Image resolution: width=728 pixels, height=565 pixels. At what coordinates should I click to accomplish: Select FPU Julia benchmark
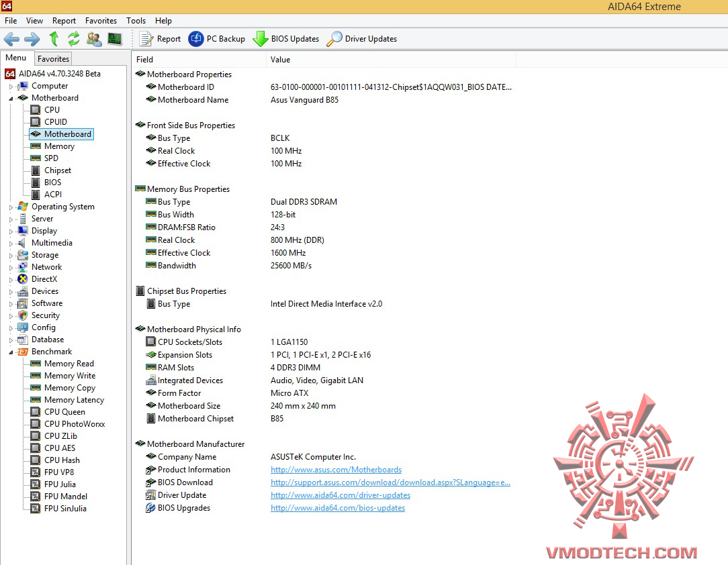point(60,484)
